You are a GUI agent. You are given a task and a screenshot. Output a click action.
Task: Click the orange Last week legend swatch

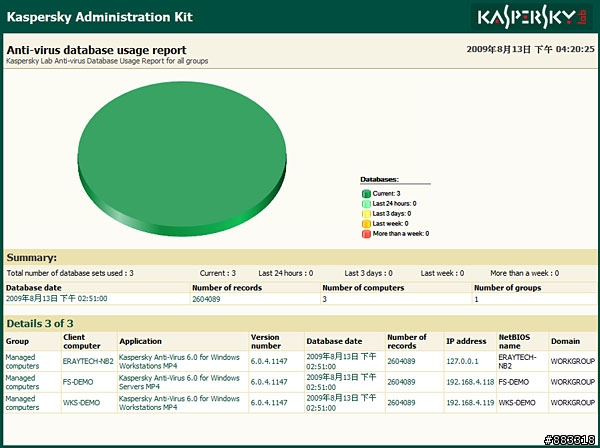click(x=366, y=223)
